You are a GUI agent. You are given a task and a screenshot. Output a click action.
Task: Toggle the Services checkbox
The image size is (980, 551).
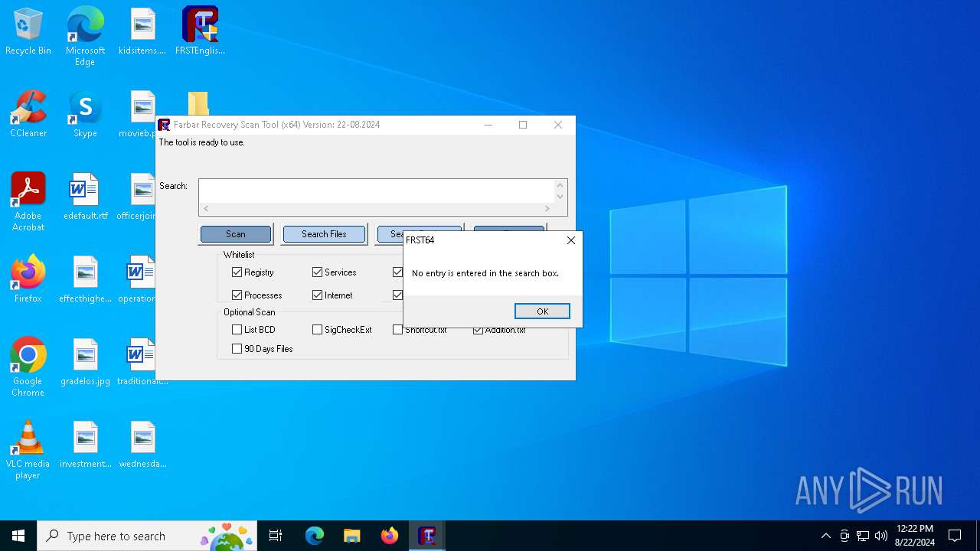tap(318, 272)
